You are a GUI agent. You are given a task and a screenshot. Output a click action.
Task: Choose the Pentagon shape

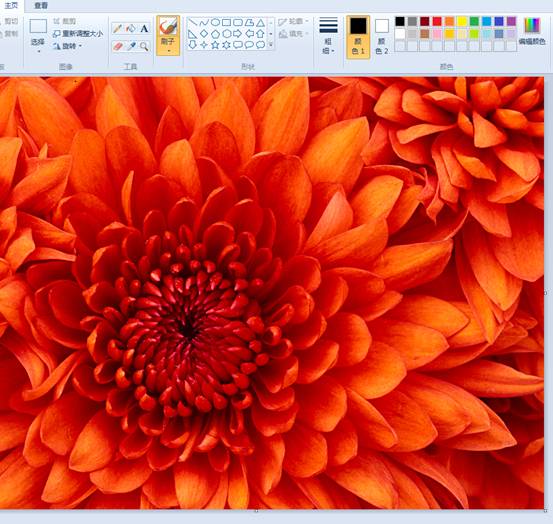click(x=215, y=34)
